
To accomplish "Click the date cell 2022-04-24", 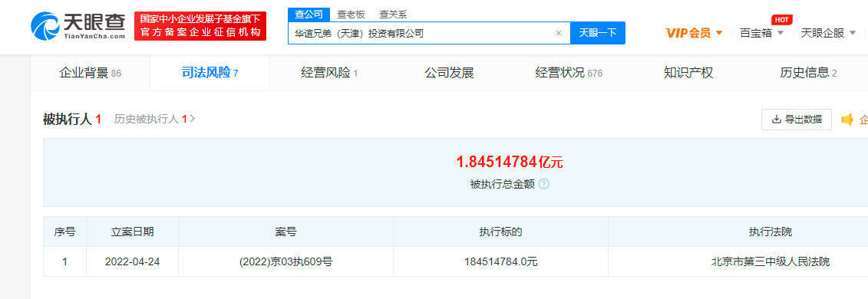I will coord(132,262).
